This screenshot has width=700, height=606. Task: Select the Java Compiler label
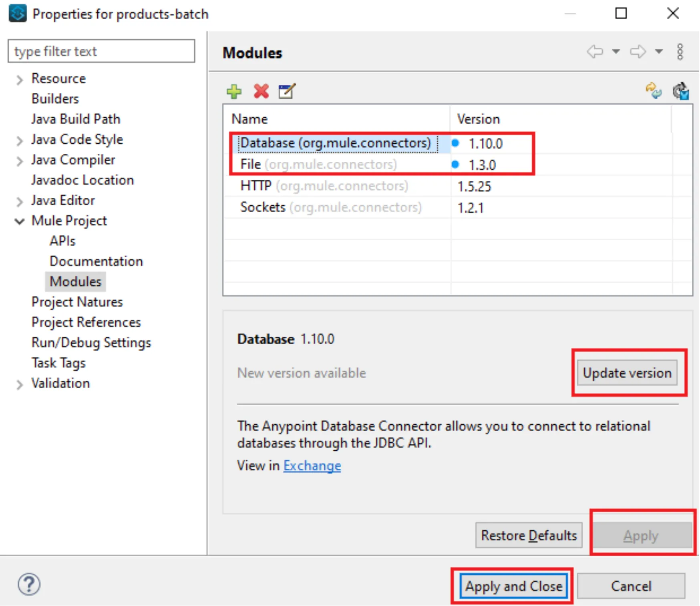tap(73, 160)
